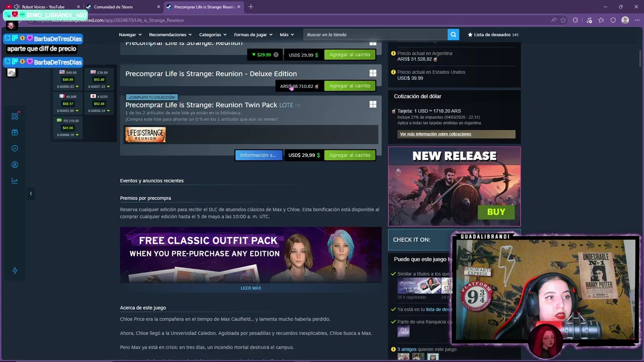
Task: Close the Comunidad de Steam tab
Action: pyautogui.click(x=158, y=7)
